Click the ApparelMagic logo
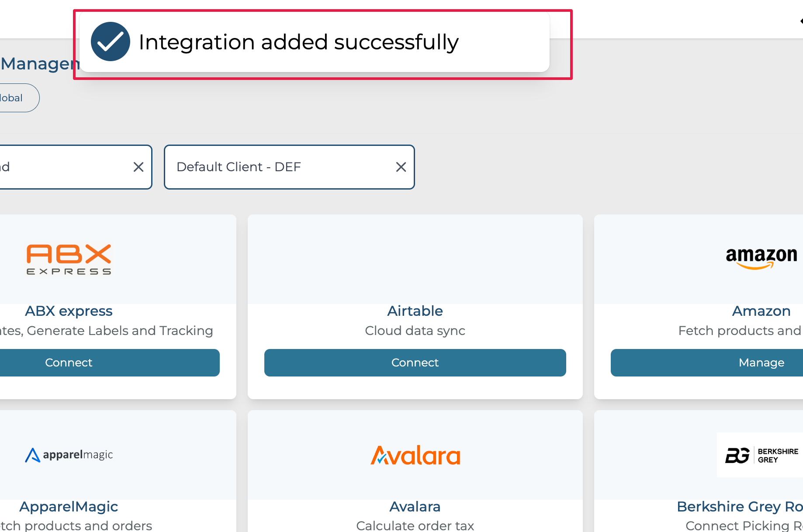Image resolution: width=803 pixels, height=532 pixels. pyautogui.click(x=69, y=455)
